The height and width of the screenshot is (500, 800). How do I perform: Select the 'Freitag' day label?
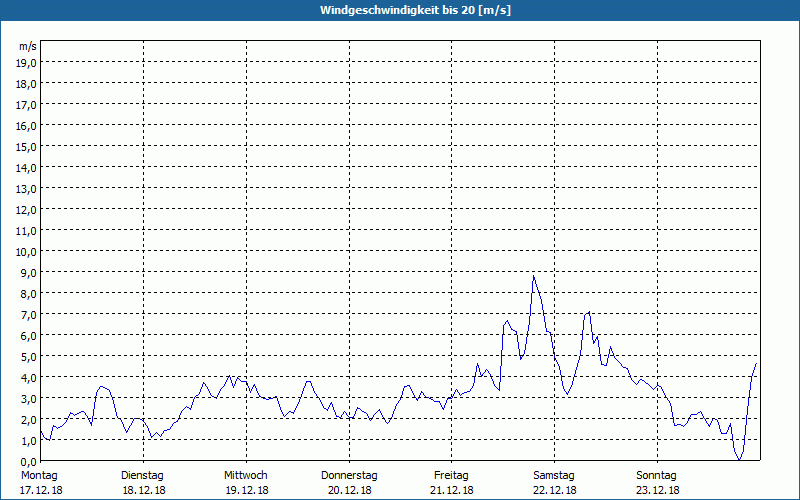[451, 476]
